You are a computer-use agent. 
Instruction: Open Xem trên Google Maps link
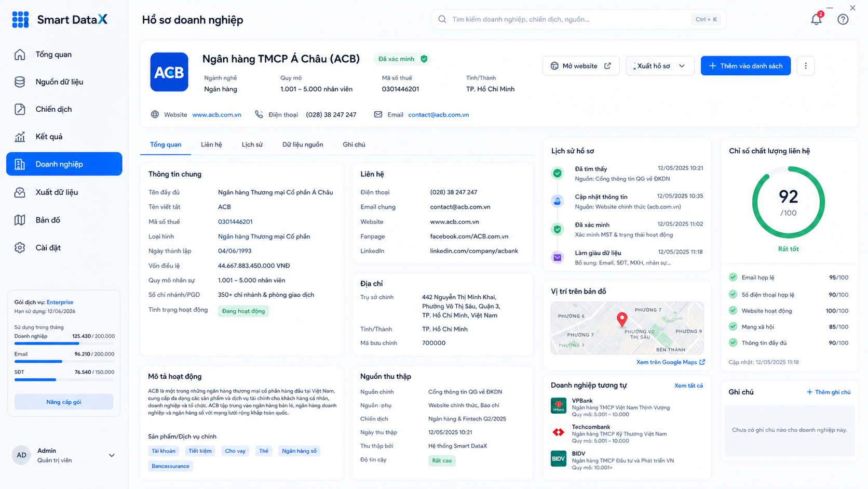coord(671,362)
